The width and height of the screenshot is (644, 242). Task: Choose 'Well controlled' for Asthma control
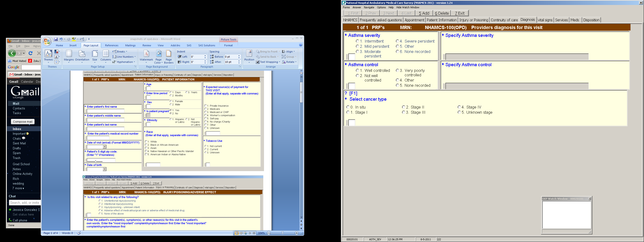[x=358, y=71]
